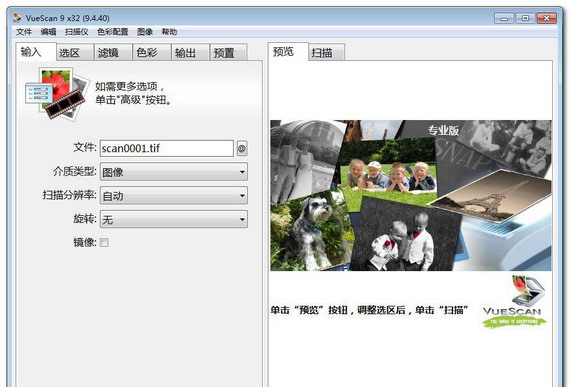The width and height of the screenshot is (570, 387).
Task: Click the 如需更多选项 hint text
Action: (x=133, y=93)
